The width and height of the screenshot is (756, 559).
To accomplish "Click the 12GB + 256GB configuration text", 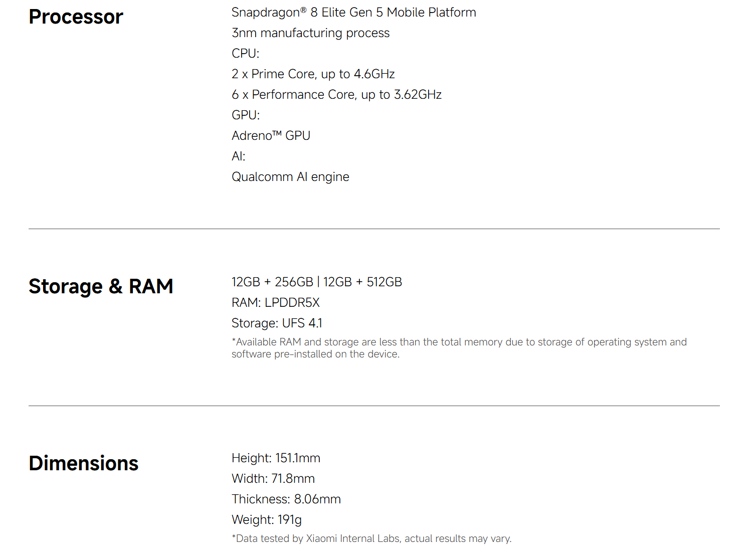I will click(272, 282).
